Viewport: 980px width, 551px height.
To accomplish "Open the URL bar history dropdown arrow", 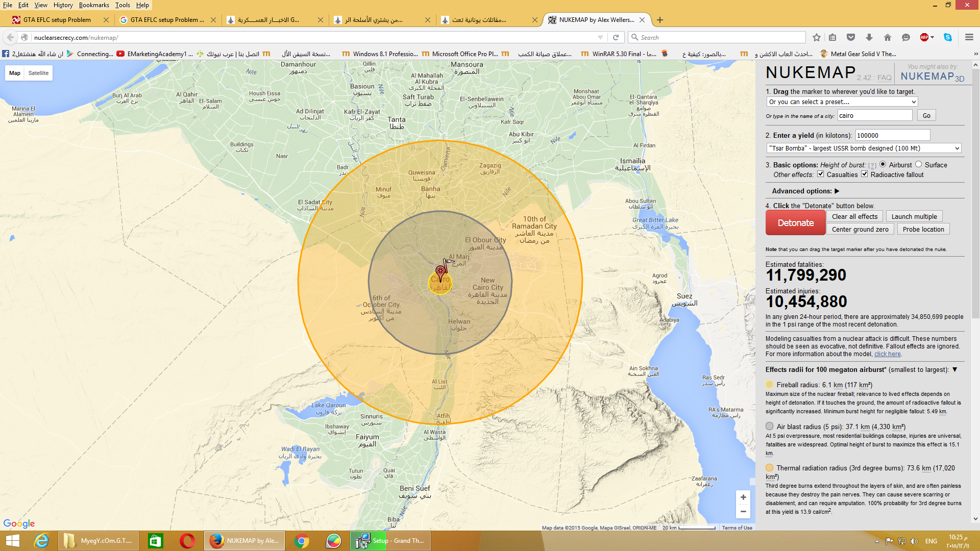I will tap(600, 37).
